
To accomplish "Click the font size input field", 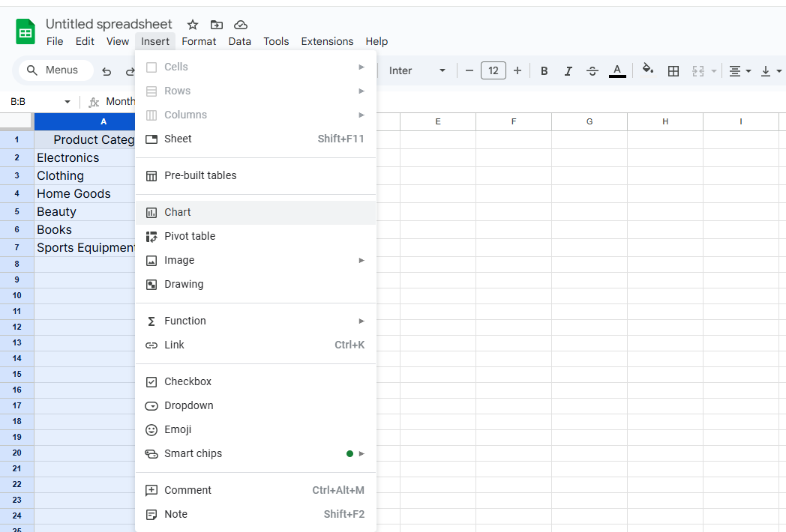I will (x=493, y=70).
